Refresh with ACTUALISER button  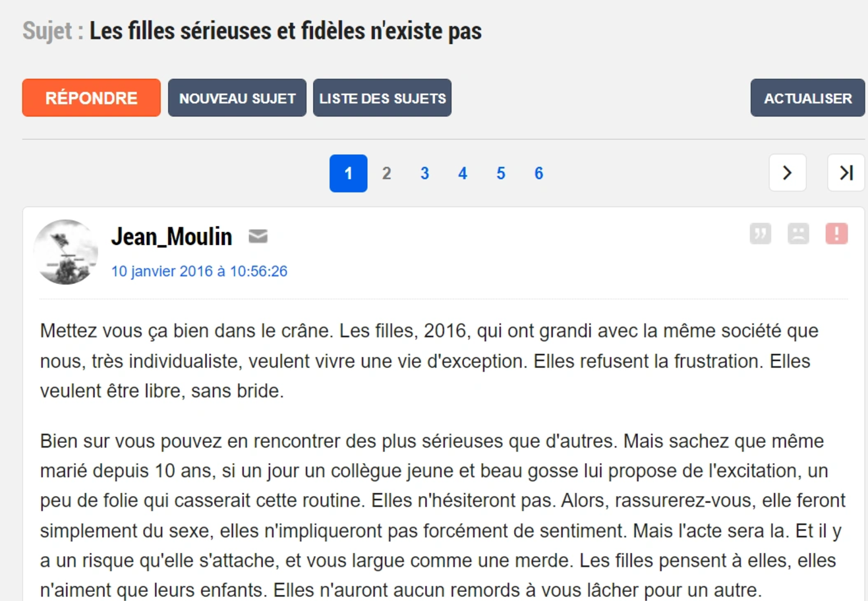point(807,98)
